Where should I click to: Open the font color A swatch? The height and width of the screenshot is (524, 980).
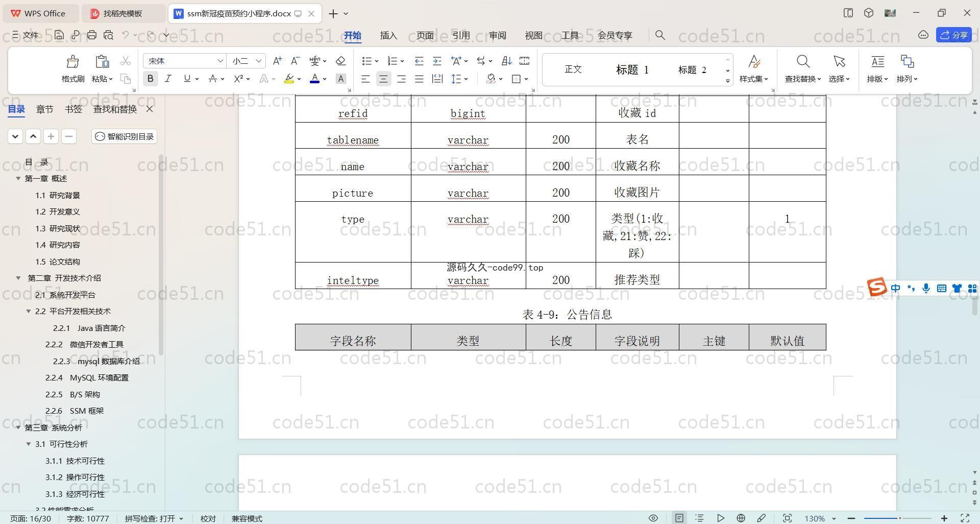click(315, 79)
